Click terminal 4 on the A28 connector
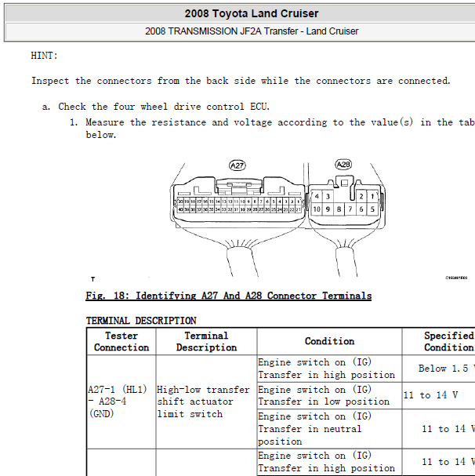 [317, 196]
